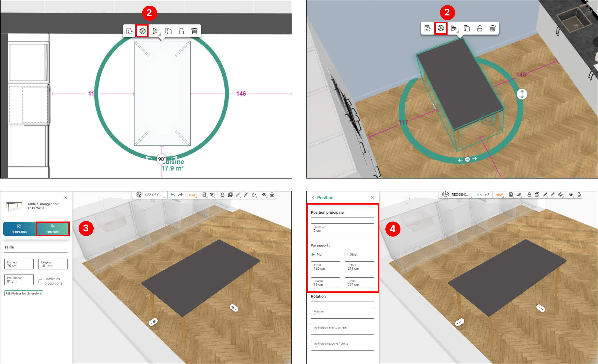
Task: Go back using Position panel chevron
Action: coord(313,198)
